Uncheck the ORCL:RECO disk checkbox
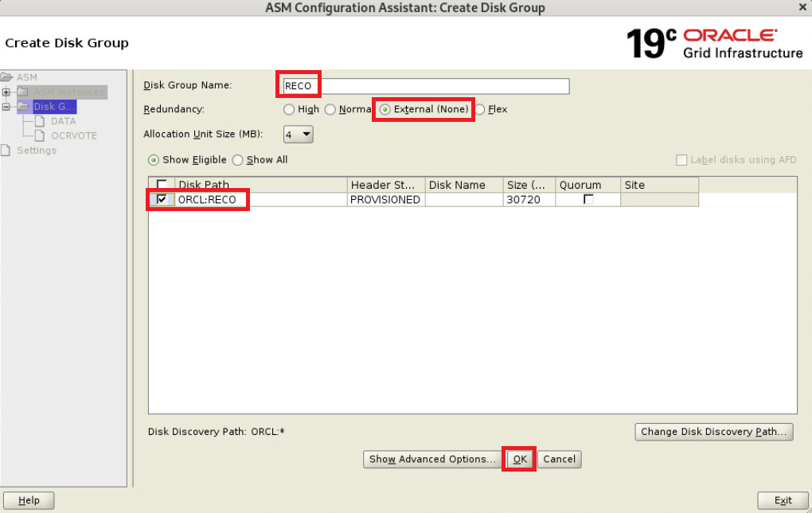 pos(162,199)
